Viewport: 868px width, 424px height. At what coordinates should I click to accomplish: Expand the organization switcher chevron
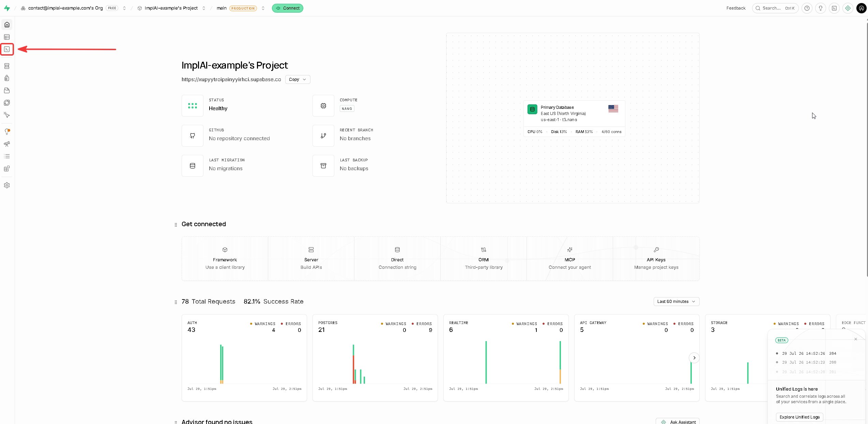(124, 8)
